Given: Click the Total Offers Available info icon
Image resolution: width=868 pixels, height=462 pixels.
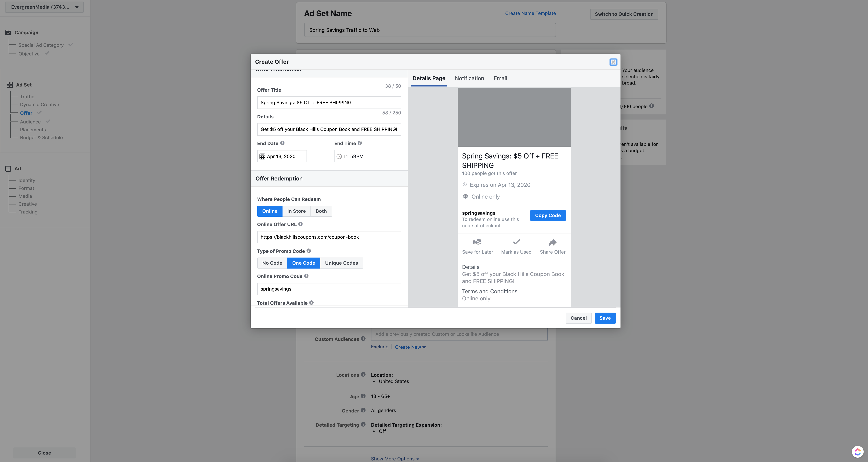Looking at the screenshot, I should (x=311, y=302).
